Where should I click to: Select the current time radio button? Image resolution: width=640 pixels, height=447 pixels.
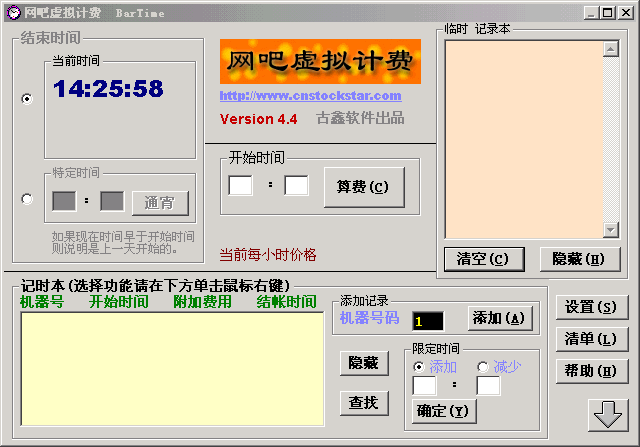click(27, 99)
